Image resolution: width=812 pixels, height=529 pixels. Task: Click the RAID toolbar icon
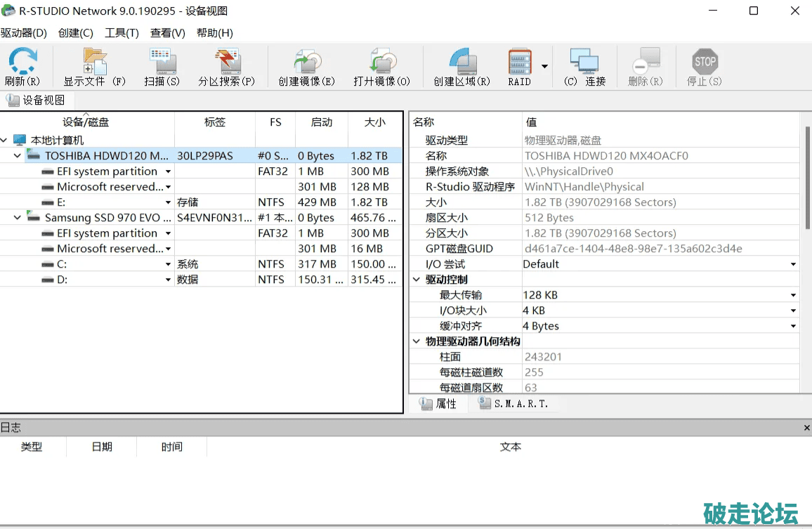pos(520,63)
